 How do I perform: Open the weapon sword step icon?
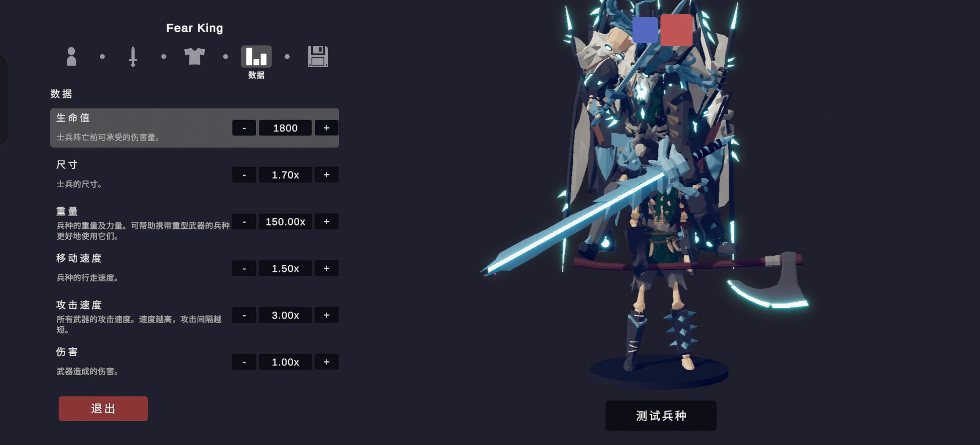[x=133, y=57]
